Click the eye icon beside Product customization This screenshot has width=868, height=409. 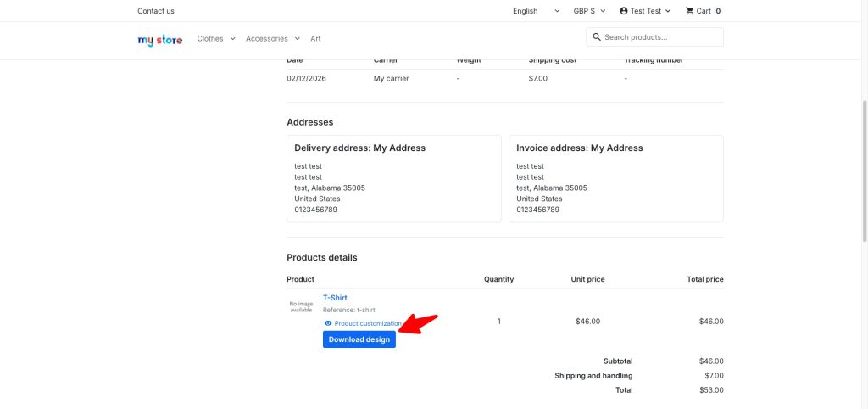[x=328, y=323]
